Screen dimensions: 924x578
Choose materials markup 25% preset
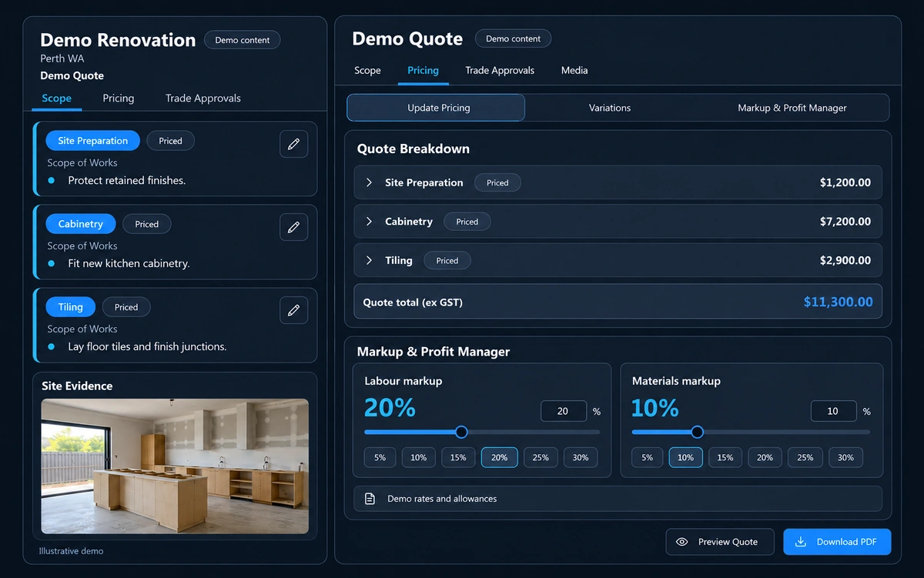[x=805, y=457]
